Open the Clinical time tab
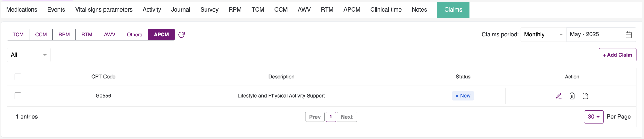Screen dimensions: 644x139 pyautogui.click(x=386, y=10)
